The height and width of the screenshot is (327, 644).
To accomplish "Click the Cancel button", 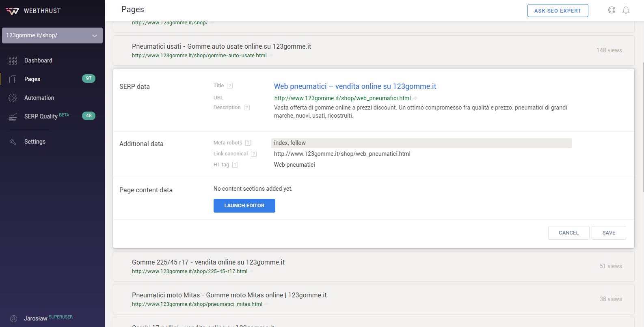I will [x=568, y=233].
